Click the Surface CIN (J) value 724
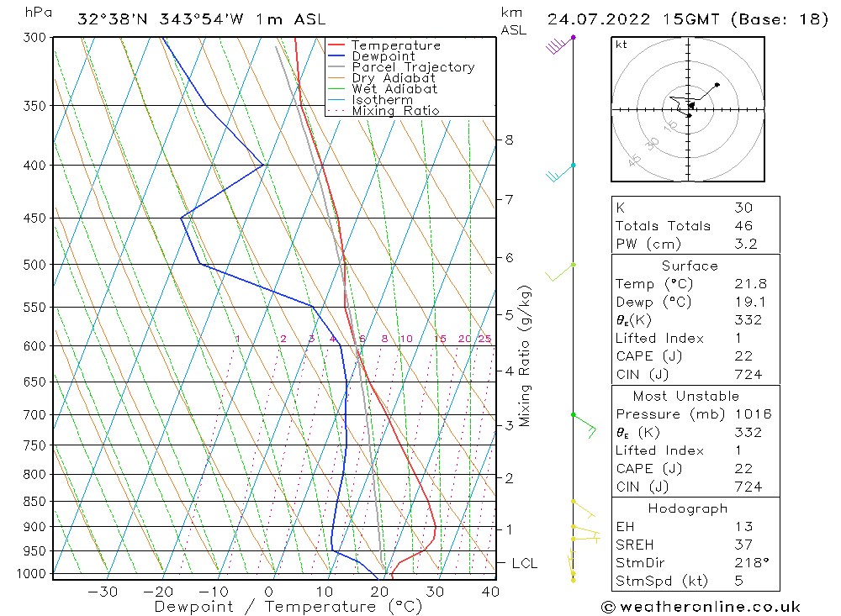This screenshot has height=616, width=841. (x=748, y=374)
